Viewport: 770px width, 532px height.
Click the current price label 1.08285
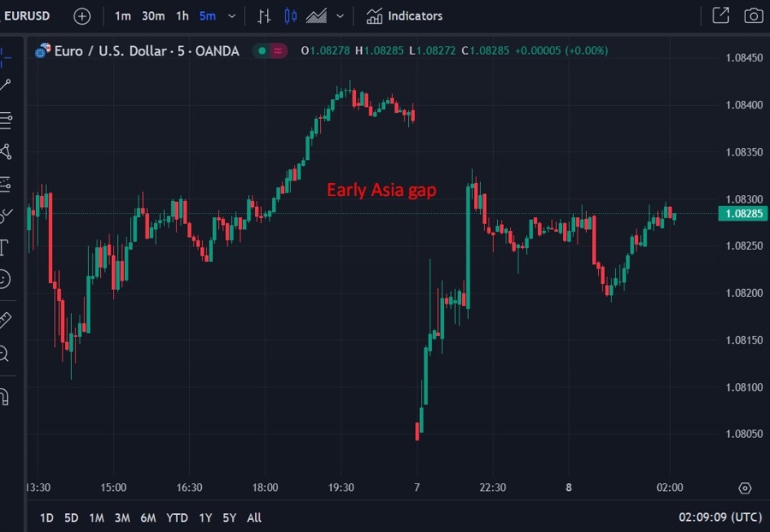(x=743, y=214)
